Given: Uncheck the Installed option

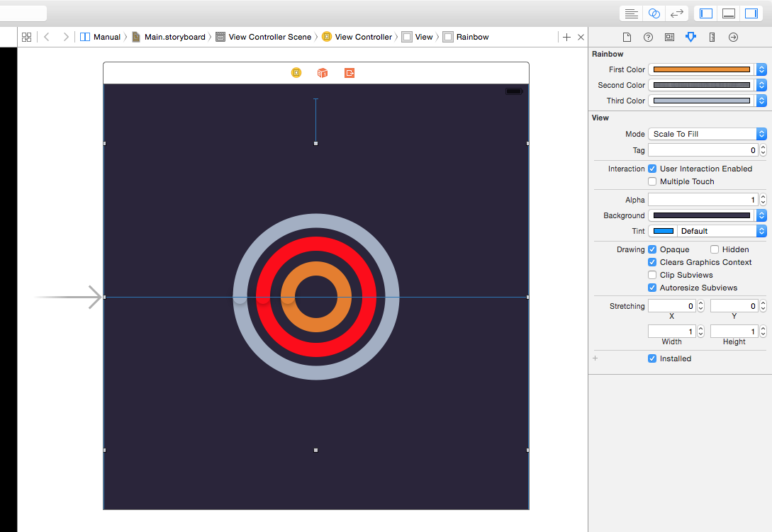Looking at the screenshot, I should pyautogui.click(x=652, y=358).
